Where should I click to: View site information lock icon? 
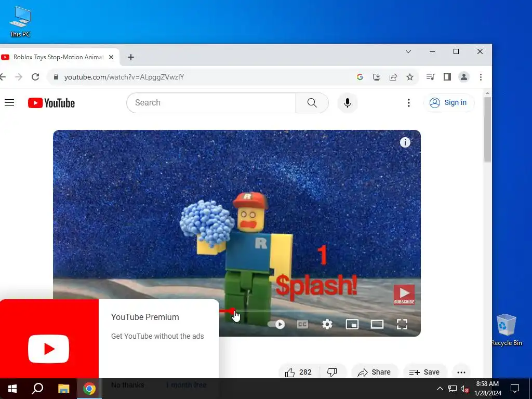pyautogui.click(x=56, y=77)
